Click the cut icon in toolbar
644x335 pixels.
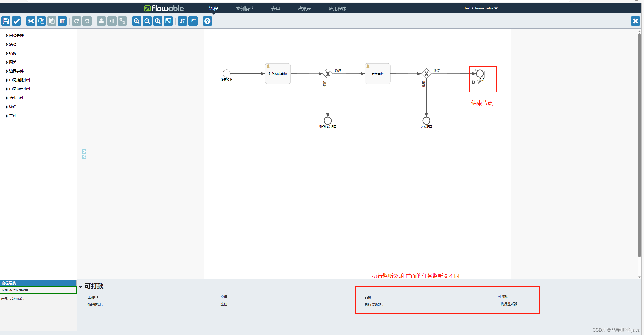pyautogui.click(x=30, y=21)
